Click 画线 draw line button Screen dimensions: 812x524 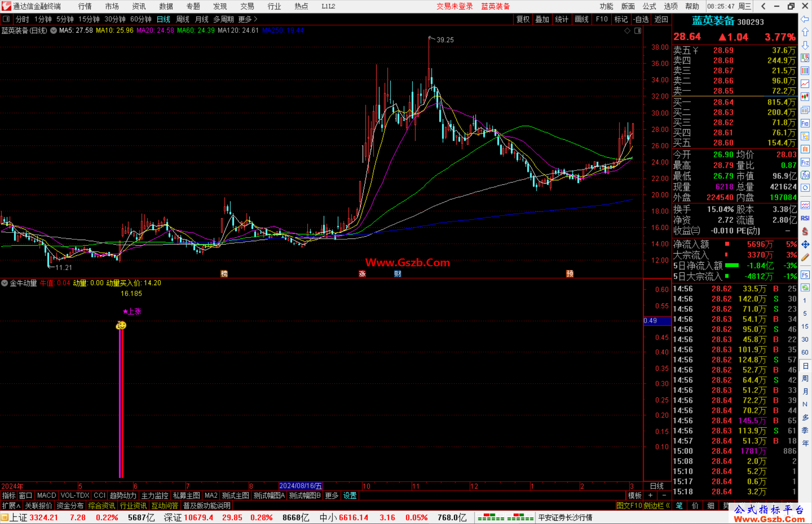(x=582, y=19)
